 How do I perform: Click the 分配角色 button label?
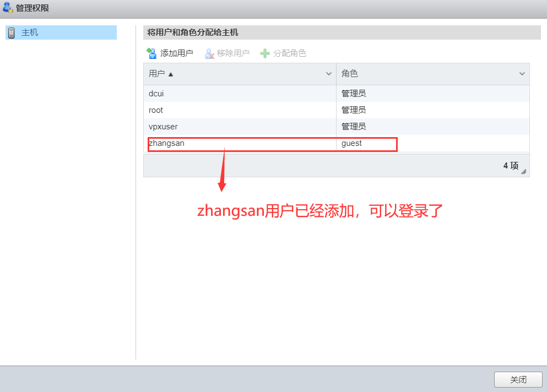coord(290,53)
